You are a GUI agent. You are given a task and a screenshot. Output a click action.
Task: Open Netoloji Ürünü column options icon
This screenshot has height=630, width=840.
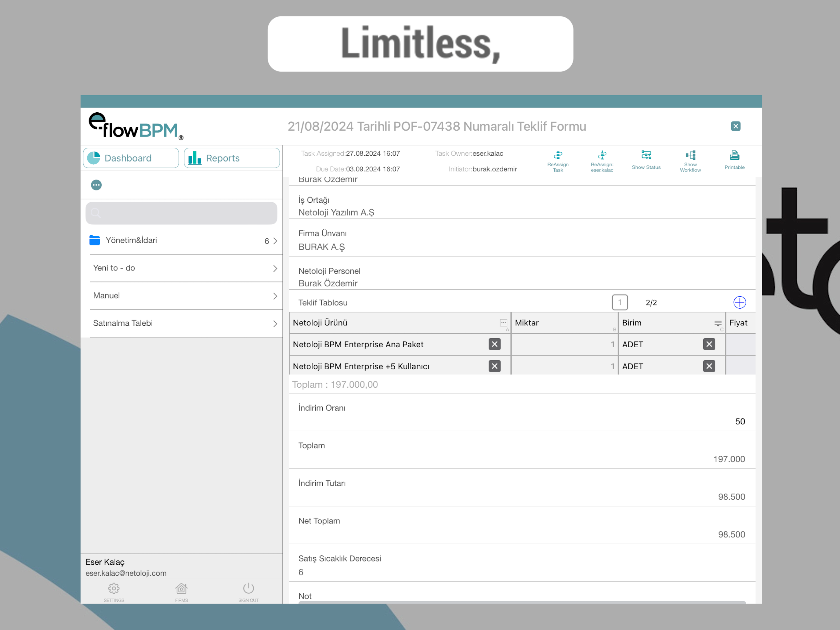pyautogui.click(x=503, y=323)
